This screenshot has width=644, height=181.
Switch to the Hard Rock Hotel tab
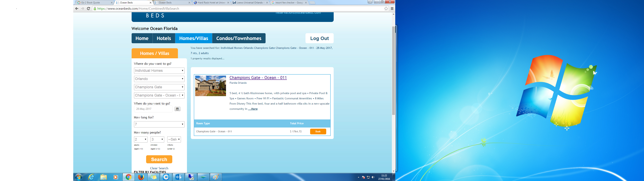tap(211, 3)
